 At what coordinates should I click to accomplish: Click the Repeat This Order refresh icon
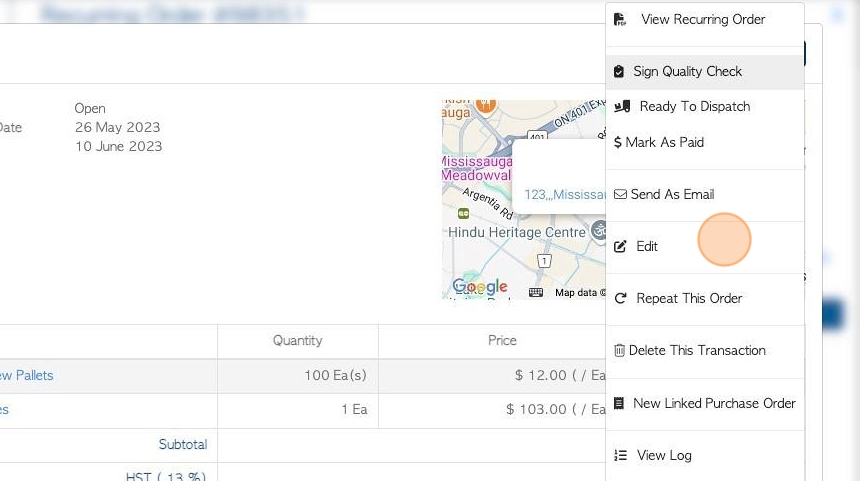coord(620,299)
